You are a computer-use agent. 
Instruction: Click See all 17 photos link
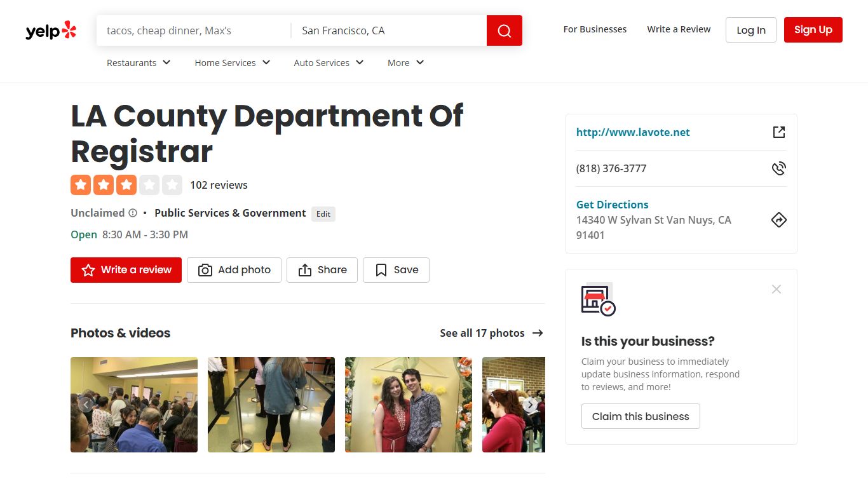pyautogui.click(x=482, y=333)
